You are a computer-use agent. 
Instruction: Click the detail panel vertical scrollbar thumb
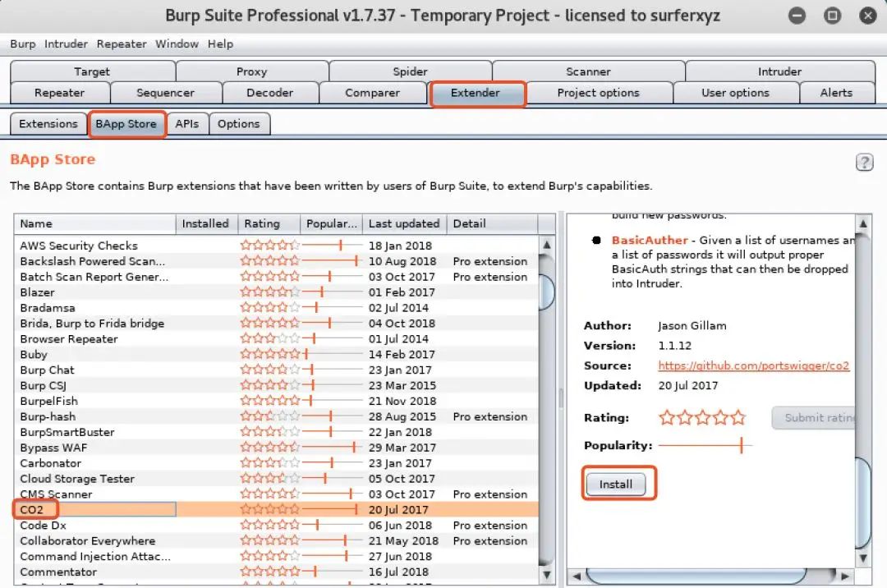point(863,503)
